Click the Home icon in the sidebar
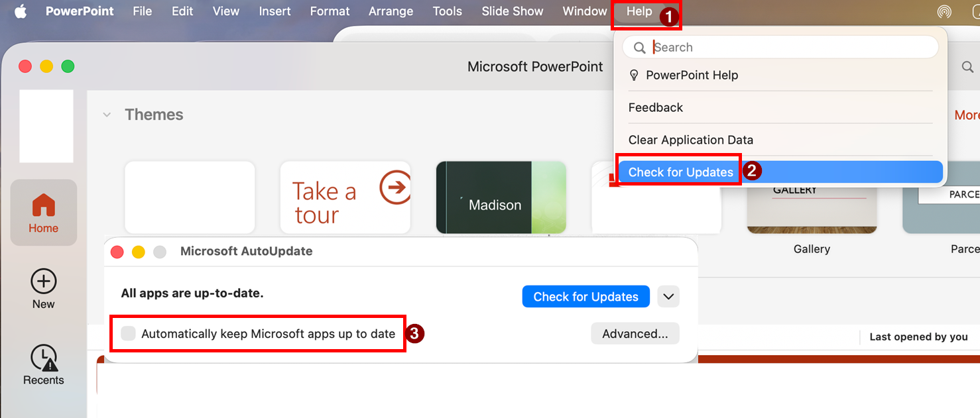This screenshot has height=418, width=980. pyautogui.click(x=44, y=213)
